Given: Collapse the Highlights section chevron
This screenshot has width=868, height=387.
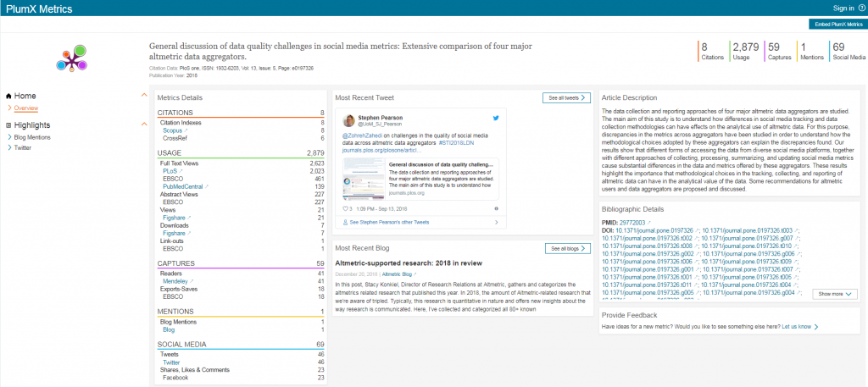Looking at the screenshot, I should coord(143,124).
